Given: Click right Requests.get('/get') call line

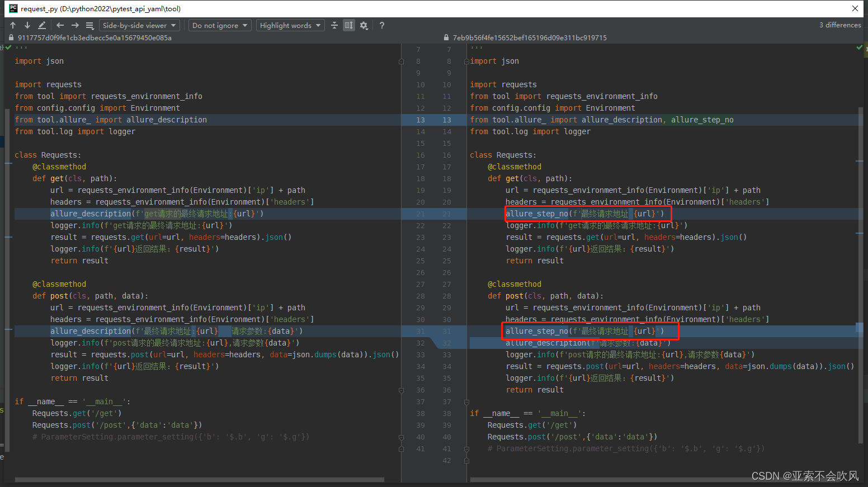Looking at the screenshot, I should tap(532, 425).
